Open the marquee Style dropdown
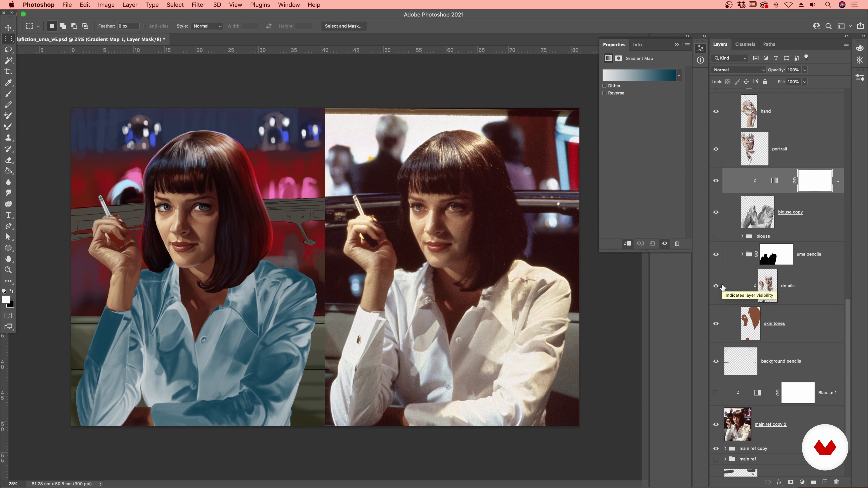Screen dimensions: 868x488 click(207, 26)
